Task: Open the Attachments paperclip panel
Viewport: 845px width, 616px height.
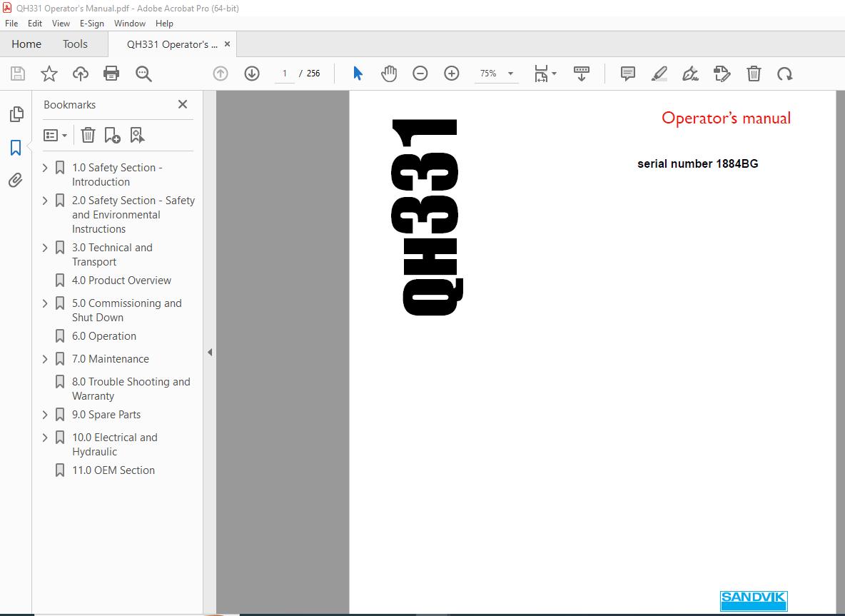Action: tap(16, 180)
